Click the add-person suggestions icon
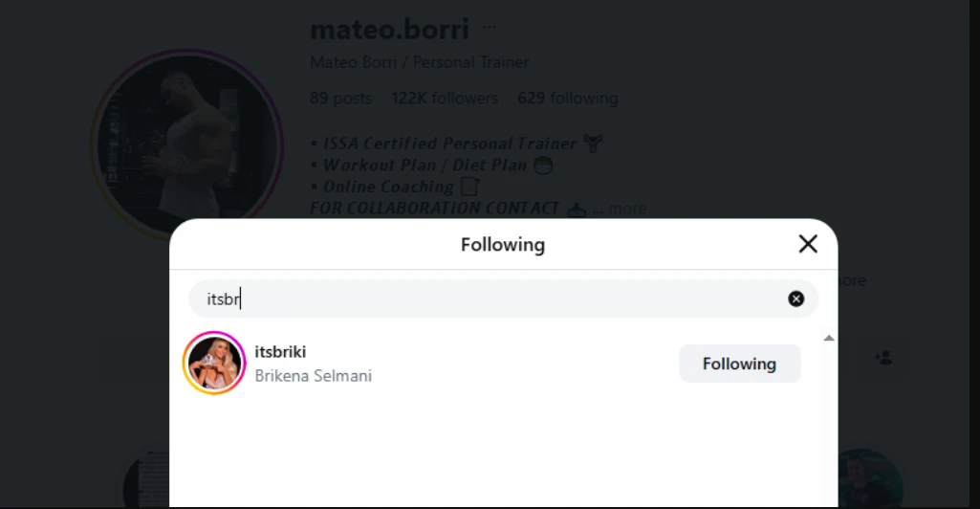This screenshot has width=980, height=509. click(x=883, y=357)
